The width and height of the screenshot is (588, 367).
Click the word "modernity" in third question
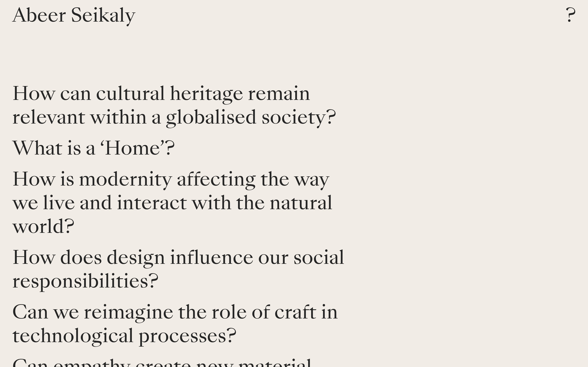[125, 179]
